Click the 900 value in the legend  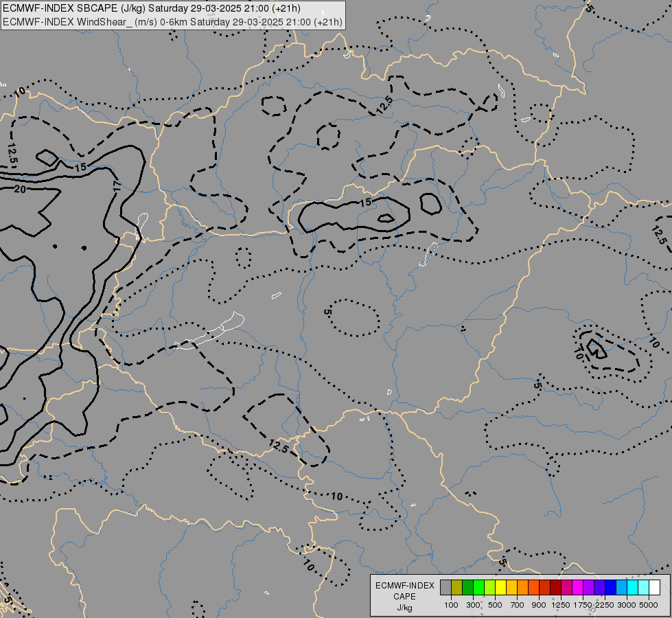539,605
